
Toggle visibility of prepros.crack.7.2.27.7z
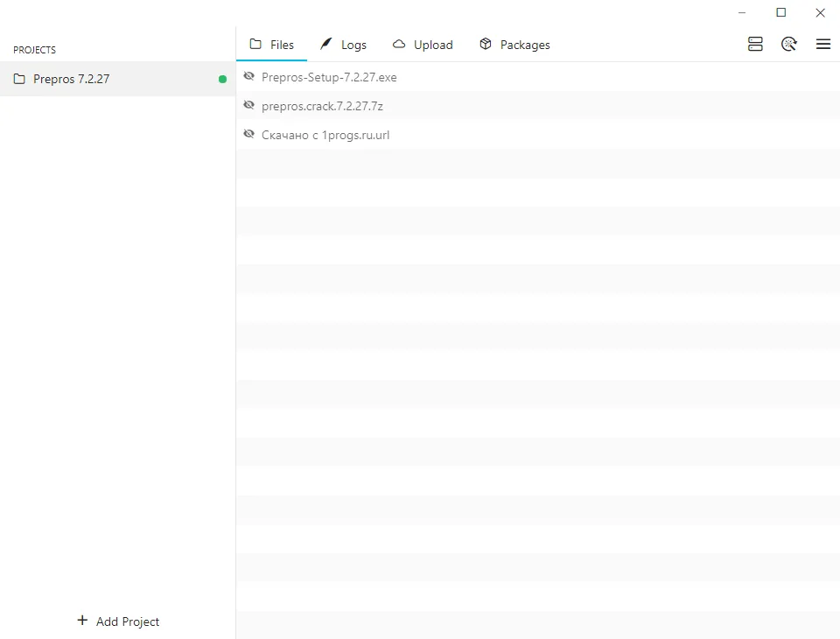click(248, 105)
